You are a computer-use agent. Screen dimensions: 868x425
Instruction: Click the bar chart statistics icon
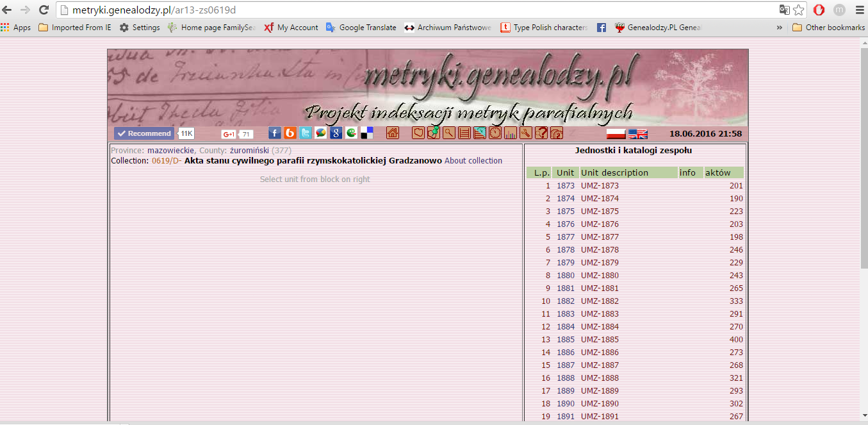click(511, 133)
